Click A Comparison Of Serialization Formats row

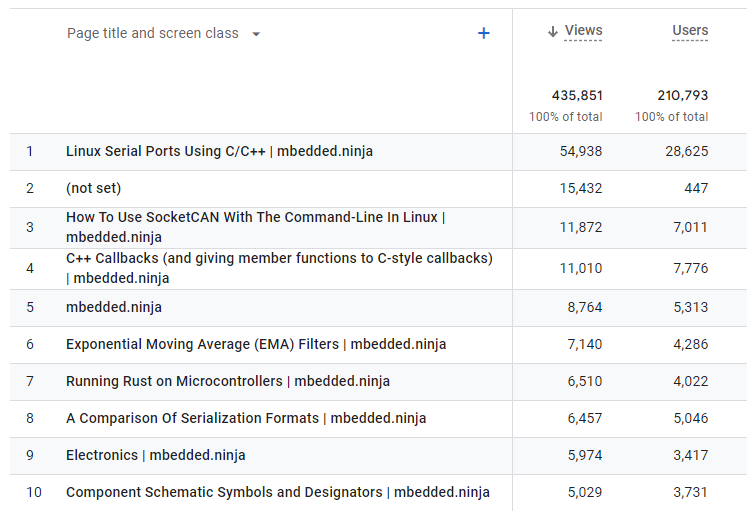246,418
